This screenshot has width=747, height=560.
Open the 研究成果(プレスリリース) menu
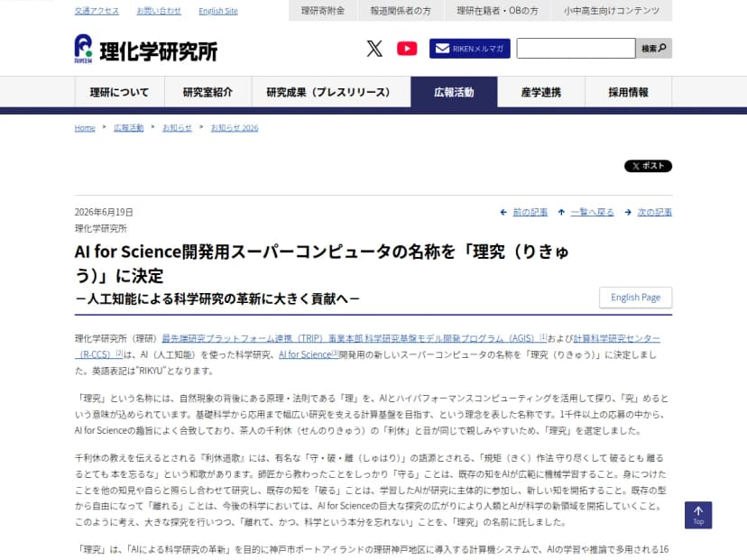coord(331,92)
